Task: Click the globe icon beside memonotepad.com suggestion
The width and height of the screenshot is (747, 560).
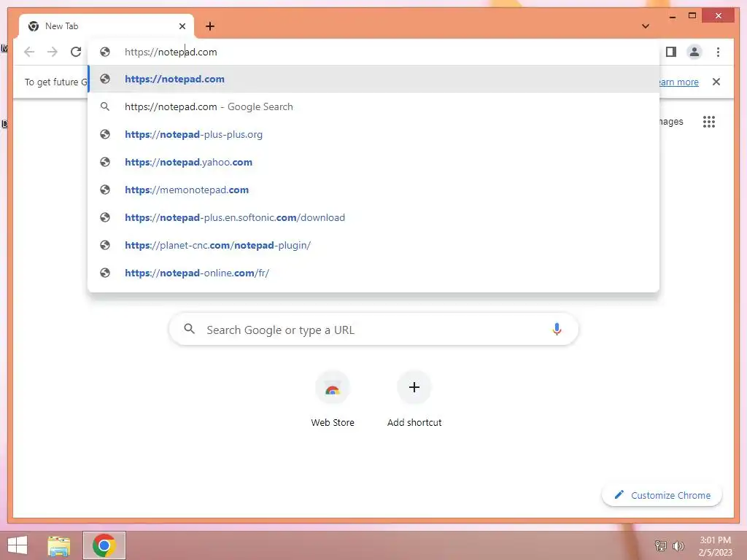Action: pyautogui.click(x=105, y=190)
